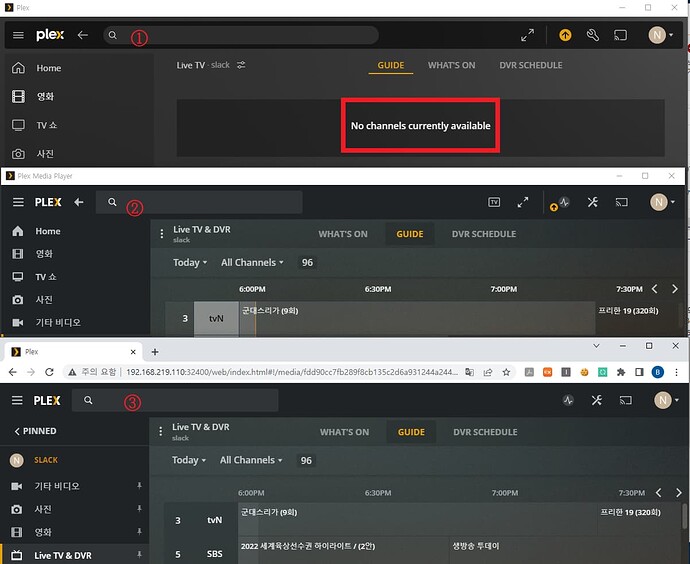The width and height of the screenshot is (690, 564).
Task: Show earlier guide times in Plex Media Player
Action: [654, 289]
